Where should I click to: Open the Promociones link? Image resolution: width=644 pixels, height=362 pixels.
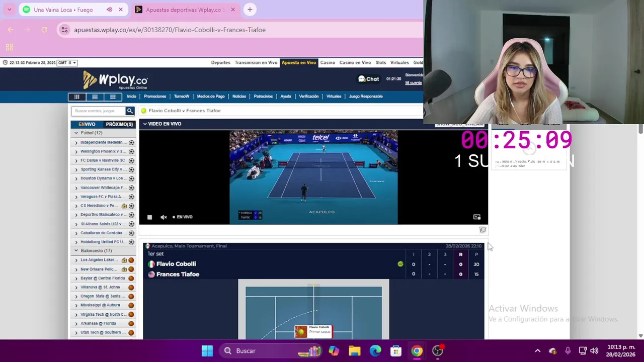coord(155,97)
